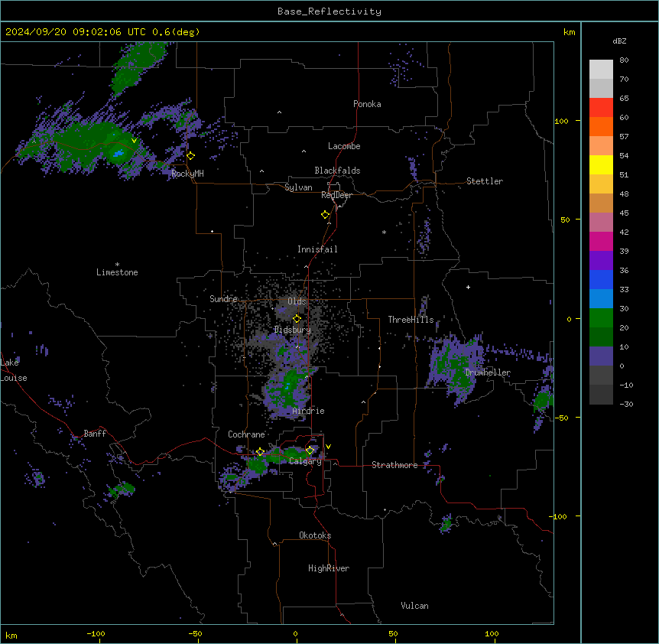The image size is (659, 644).
Task: Click the Drumheller label
Action: pos(488,372)
